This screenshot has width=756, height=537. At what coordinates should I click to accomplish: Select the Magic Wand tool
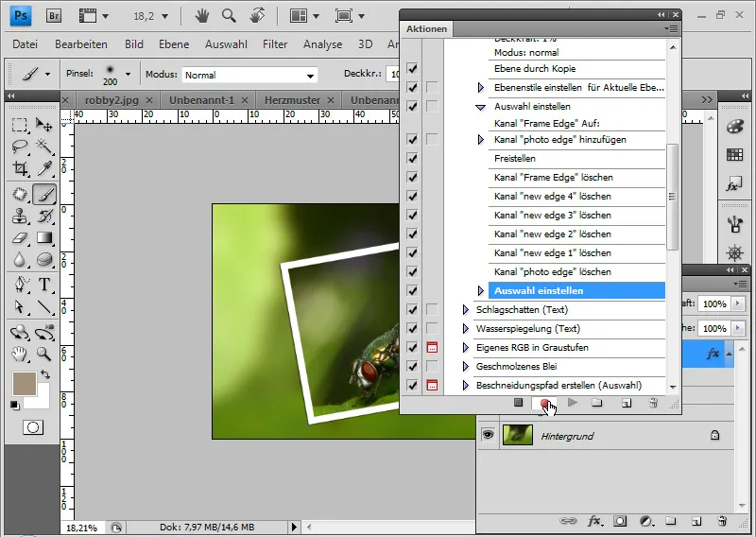point(43,146)
